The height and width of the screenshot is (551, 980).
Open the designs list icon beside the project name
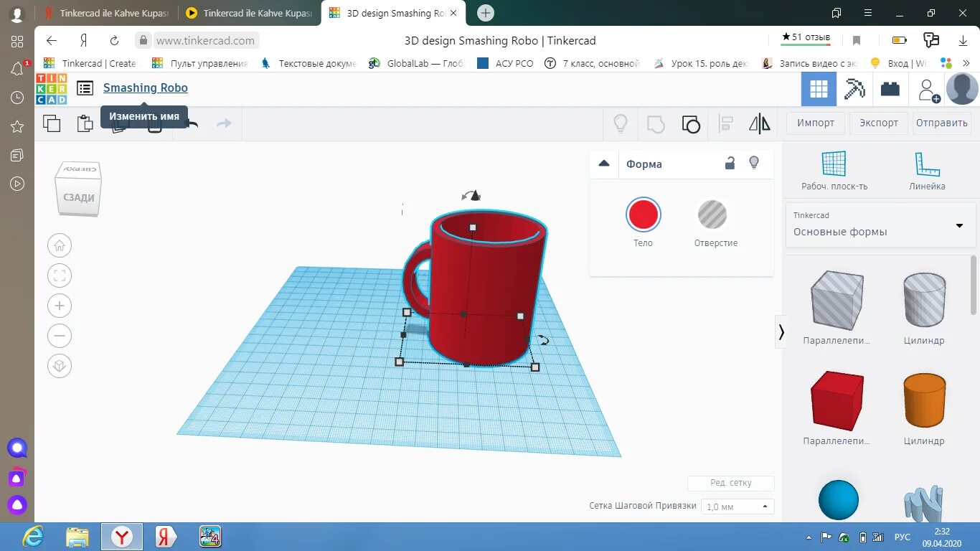tap(85, 88)
